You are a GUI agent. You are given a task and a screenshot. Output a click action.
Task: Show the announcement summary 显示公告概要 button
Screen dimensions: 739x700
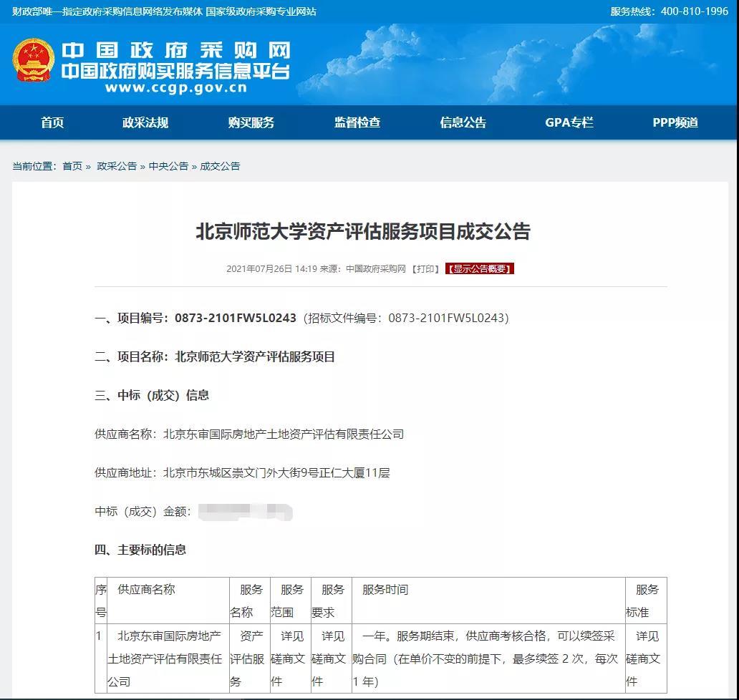(x=479, y=268)
